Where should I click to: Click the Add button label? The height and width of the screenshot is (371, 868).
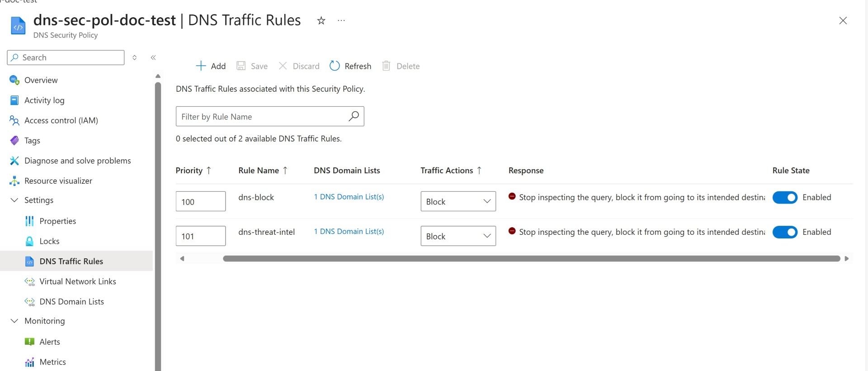coord(218,66)
